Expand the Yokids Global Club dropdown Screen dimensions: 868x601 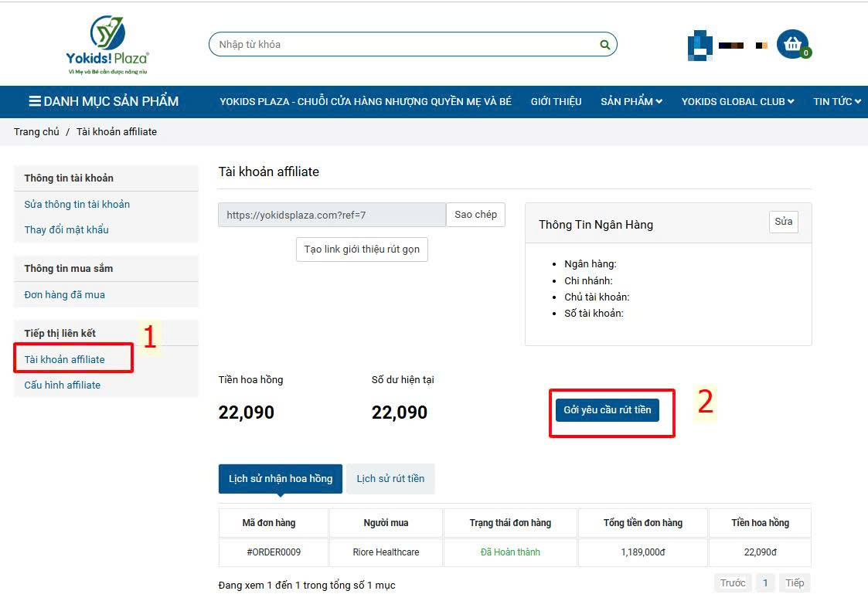pyautogui.click(x=737, y=101)
